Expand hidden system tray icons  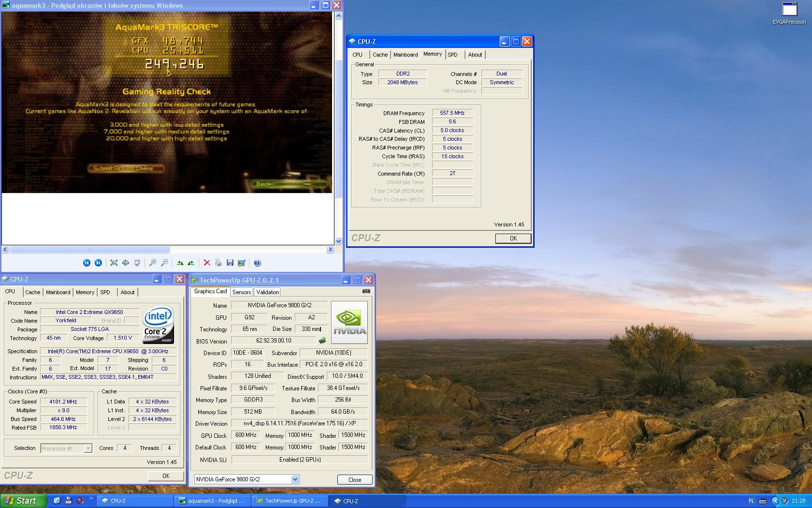click(x=775, y=501)
